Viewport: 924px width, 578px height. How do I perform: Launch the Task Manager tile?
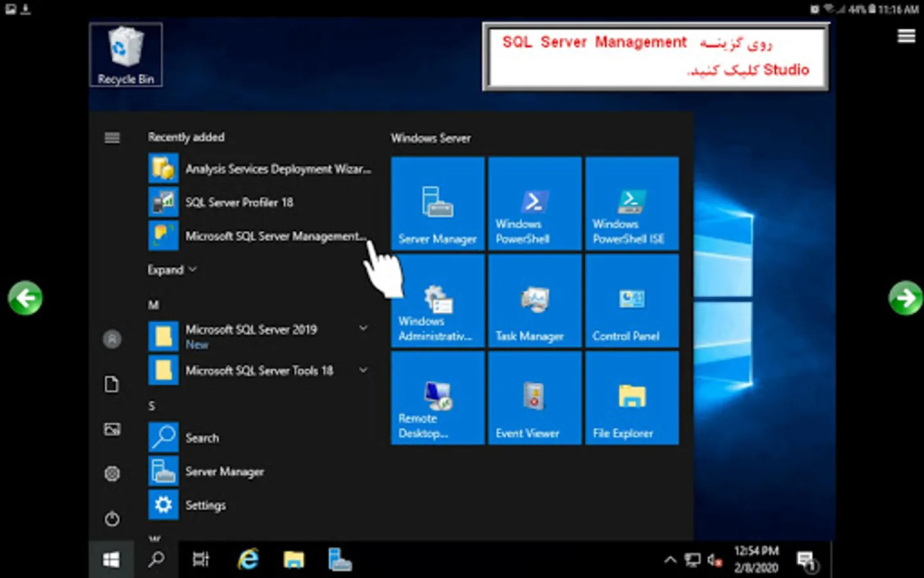tap(535, 301)
